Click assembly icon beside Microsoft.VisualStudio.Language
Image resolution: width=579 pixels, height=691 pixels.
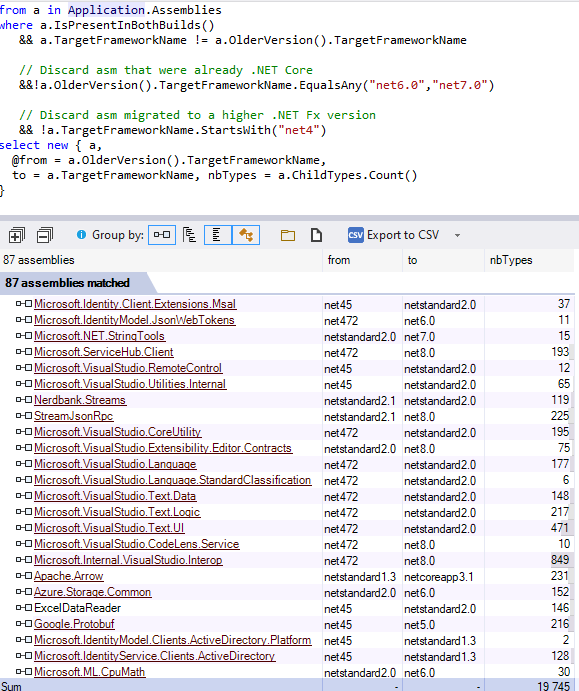pyautogui.click(x=24, y=464)
